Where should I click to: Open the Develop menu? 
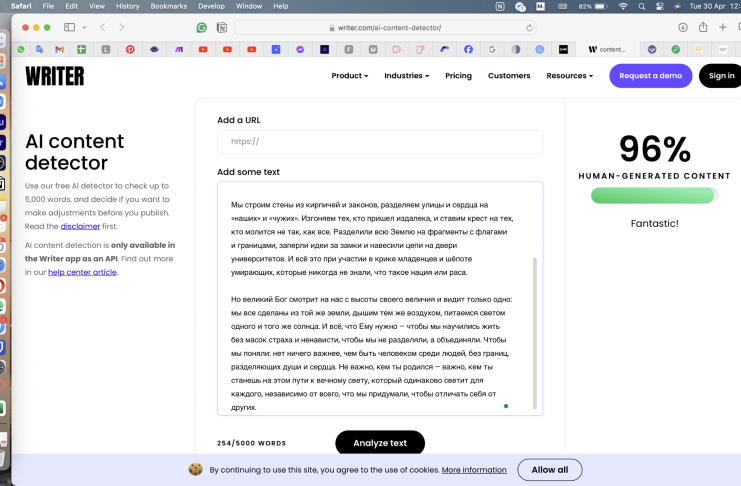click(x=211, y=6)
